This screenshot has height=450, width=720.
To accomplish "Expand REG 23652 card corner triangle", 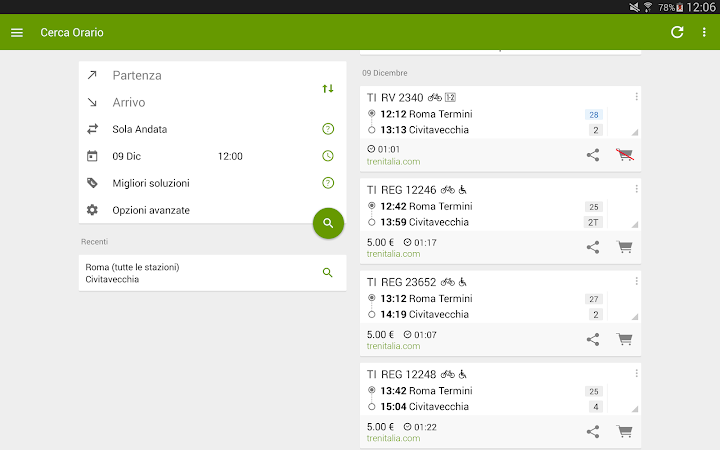I will (x=635, y=317).
